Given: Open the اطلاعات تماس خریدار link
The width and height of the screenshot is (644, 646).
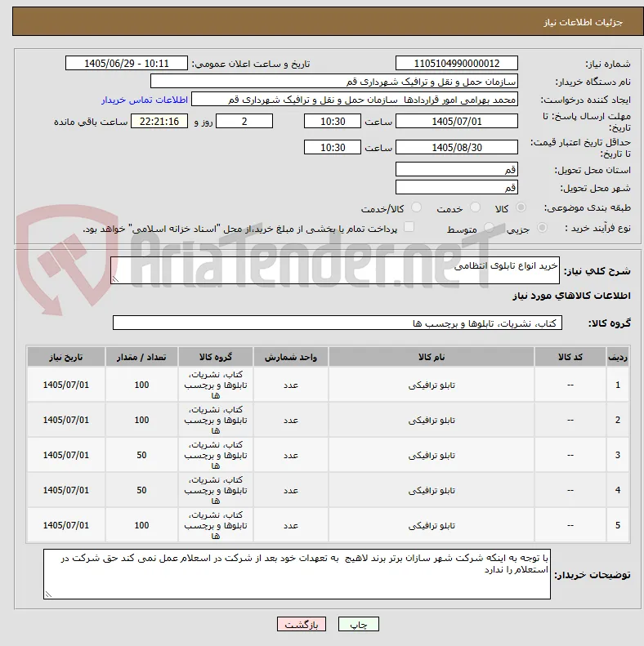Looking at the screenshot, I should point(145,100).
